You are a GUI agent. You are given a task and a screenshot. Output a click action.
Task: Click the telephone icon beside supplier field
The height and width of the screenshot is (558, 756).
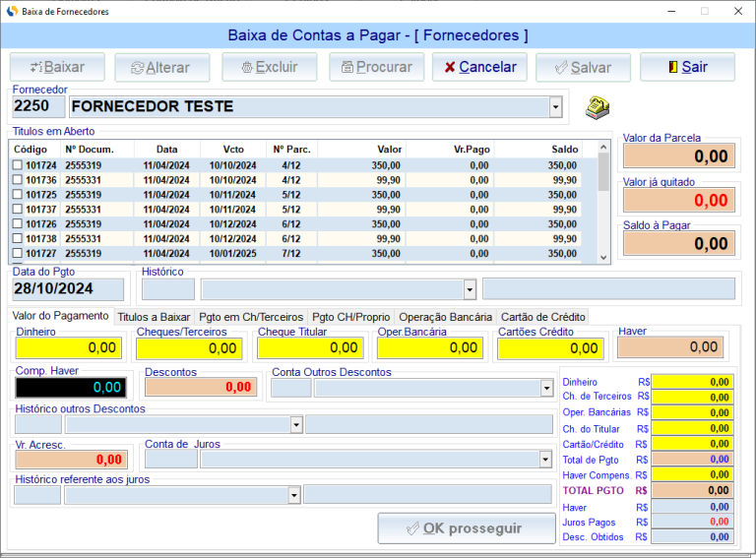click(x=598, y=106)
